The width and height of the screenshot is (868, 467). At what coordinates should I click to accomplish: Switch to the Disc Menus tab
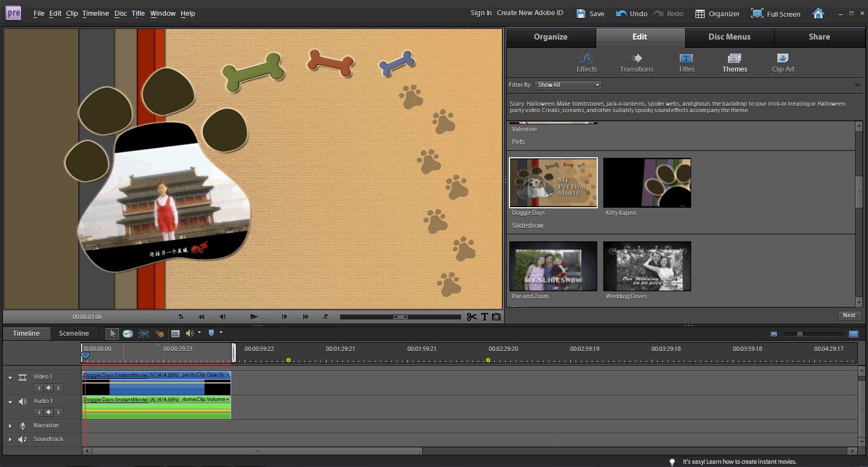pos(730,37)
